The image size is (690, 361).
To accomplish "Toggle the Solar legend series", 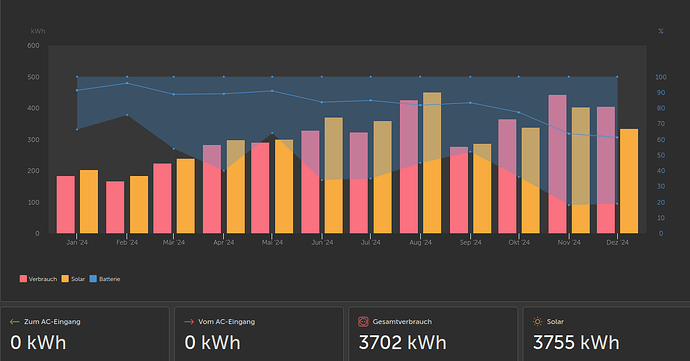I will (73, 279).
